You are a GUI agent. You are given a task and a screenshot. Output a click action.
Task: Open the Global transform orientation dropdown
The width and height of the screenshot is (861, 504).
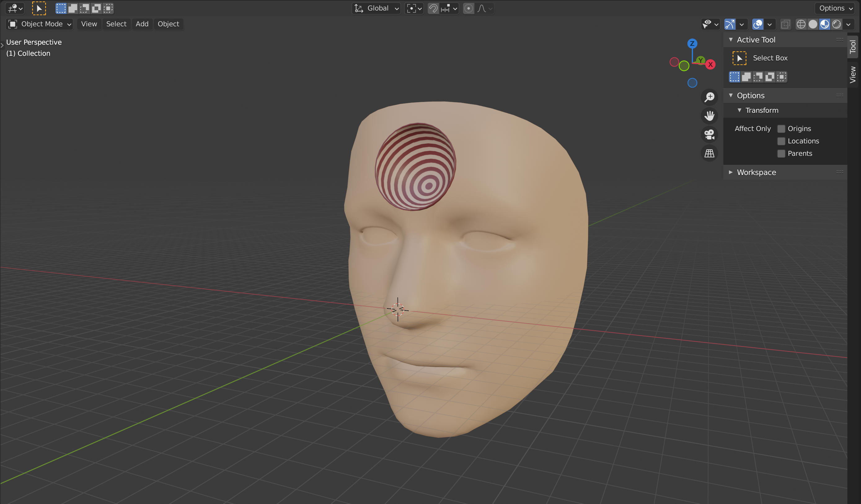tap(376, 8)
